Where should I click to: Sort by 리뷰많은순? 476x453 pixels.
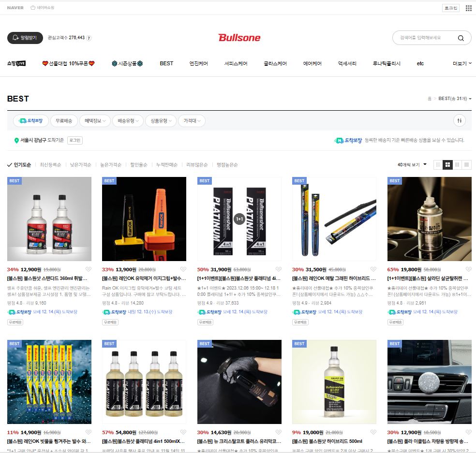(197, 165)
